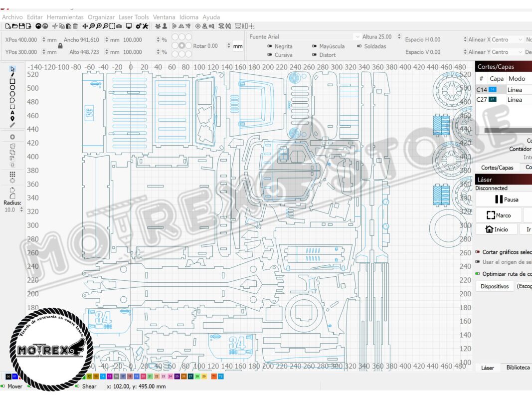Screen dimensions: 532x399
Task: Select the rectangle drawing tool
Action: pyautogui.click(x=12, y=81)
